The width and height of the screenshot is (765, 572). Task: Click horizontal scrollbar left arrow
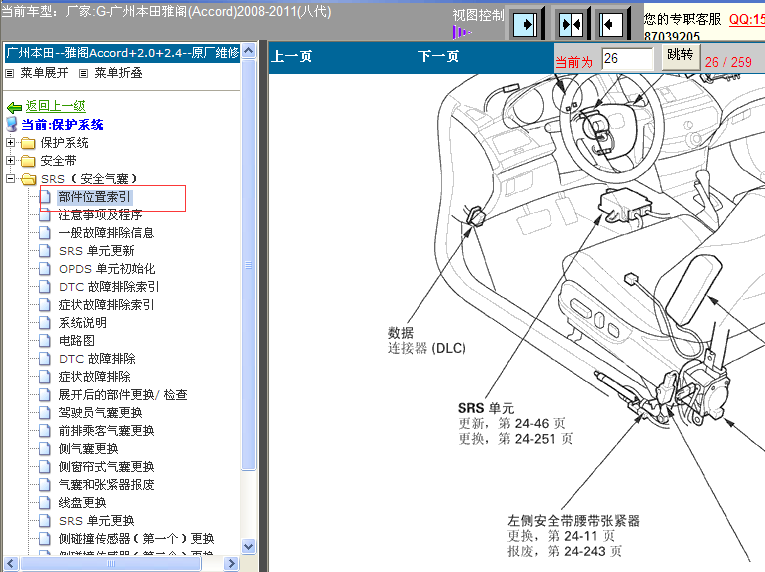coord(11,564)
